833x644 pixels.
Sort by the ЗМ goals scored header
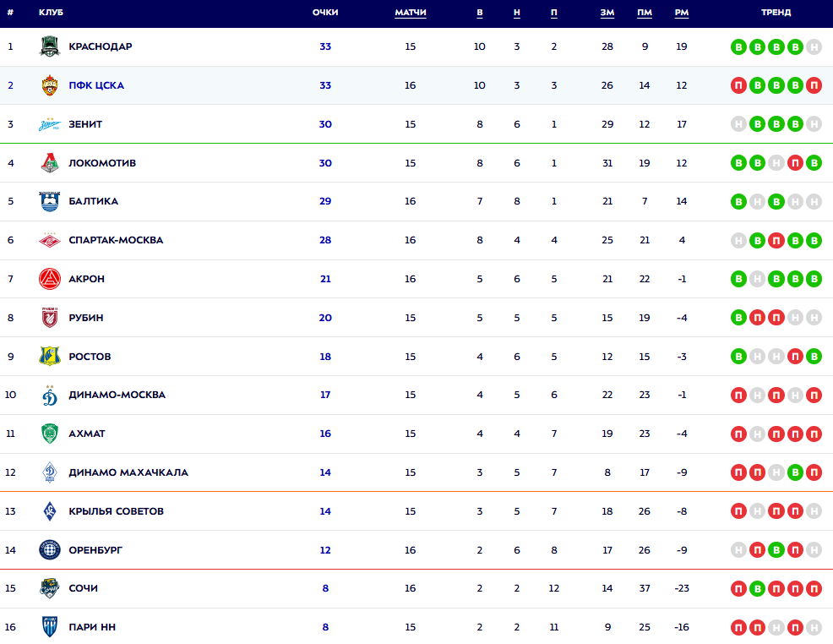click(607, 13)
